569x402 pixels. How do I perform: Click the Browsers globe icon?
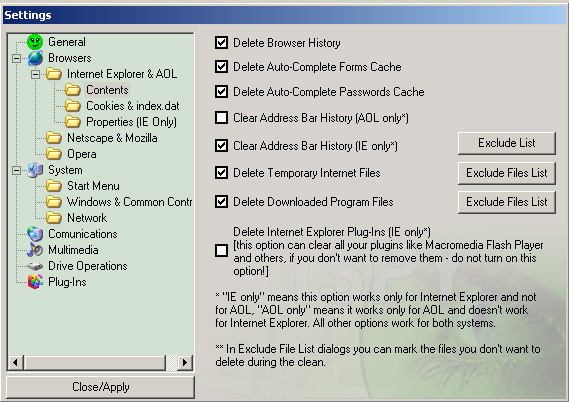click(35, 58)
